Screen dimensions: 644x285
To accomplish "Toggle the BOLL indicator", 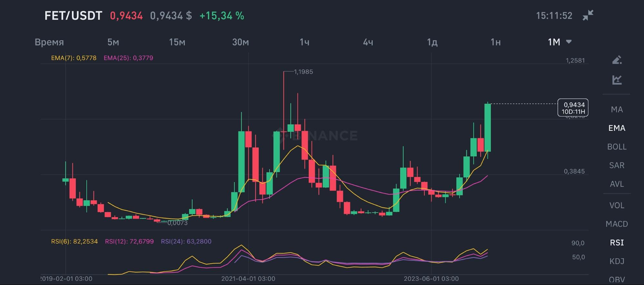I will click(617, 147).
